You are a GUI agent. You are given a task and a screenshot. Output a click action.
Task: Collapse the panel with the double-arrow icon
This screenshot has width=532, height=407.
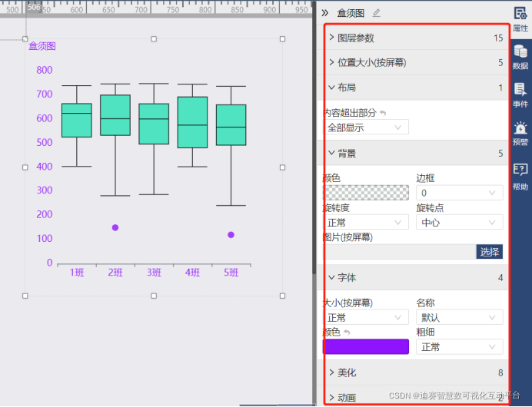point(325,13)
